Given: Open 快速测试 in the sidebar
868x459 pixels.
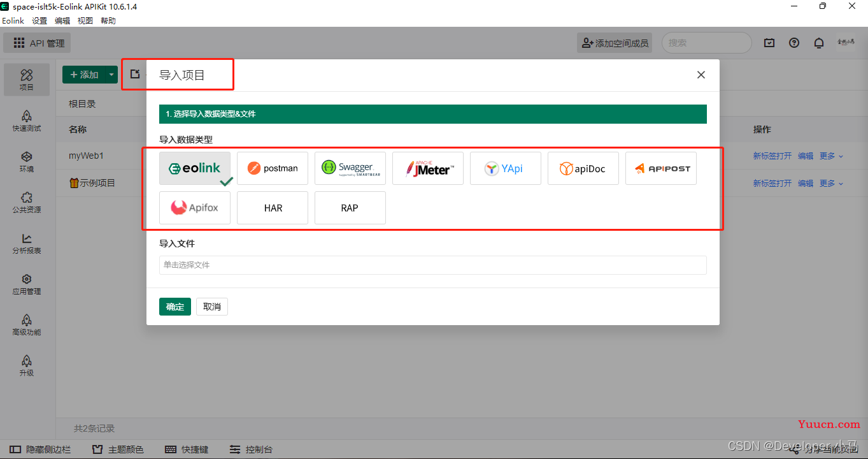Looking at the screenshot, I should [x=27, y=120].
